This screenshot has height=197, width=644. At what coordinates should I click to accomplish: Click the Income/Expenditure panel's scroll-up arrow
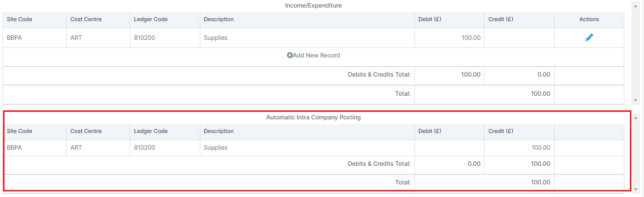click(635, 6)
